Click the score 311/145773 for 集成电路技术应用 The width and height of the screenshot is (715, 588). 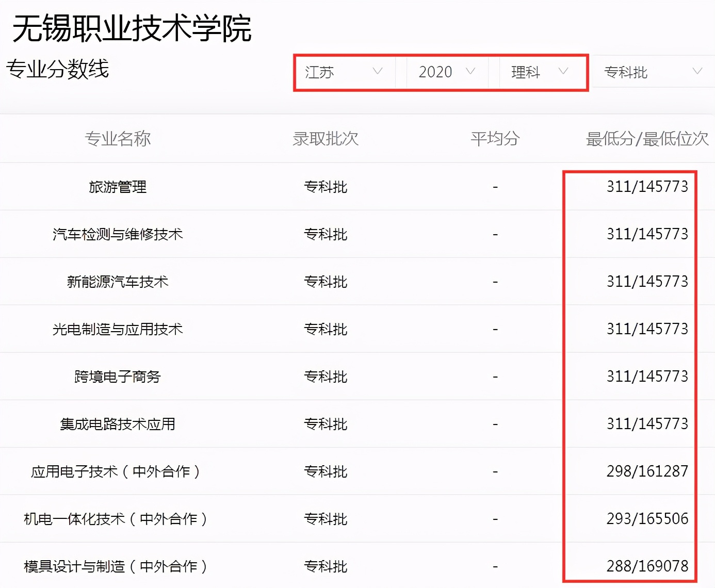(x=648, y=423)
